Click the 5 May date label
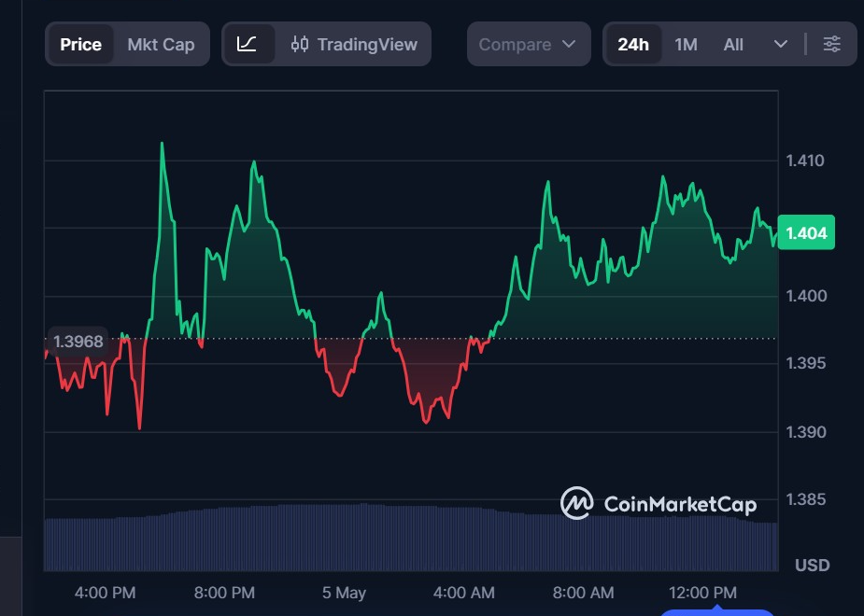The width and height of the screenshot is (864, 616). (x=344, y=593)
